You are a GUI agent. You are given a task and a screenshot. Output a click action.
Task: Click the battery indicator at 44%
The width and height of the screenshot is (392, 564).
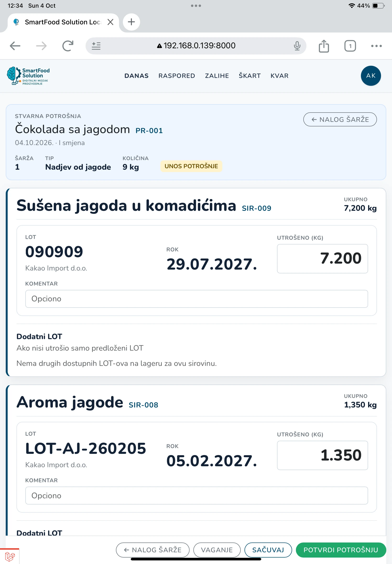tap(378, 6)
